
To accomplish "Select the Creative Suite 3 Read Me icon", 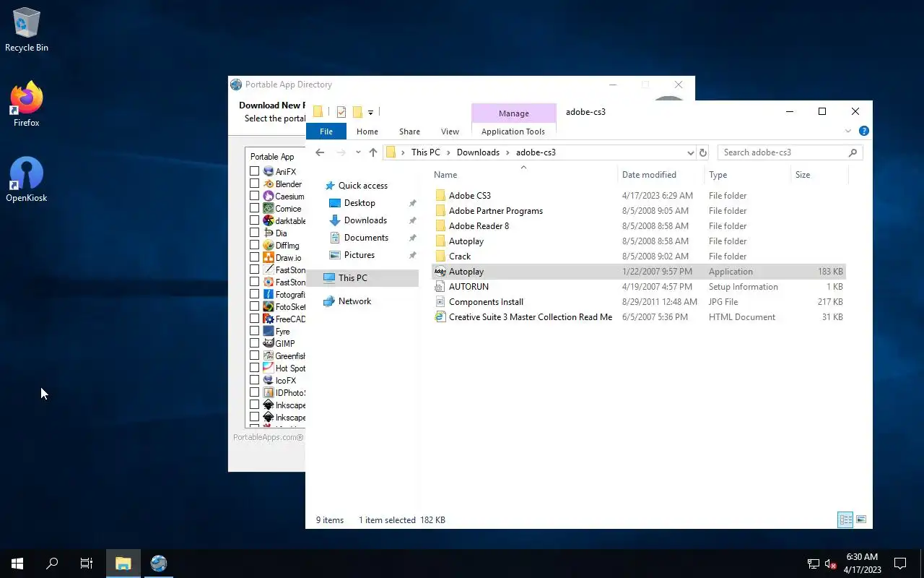I will coord(440,317).
